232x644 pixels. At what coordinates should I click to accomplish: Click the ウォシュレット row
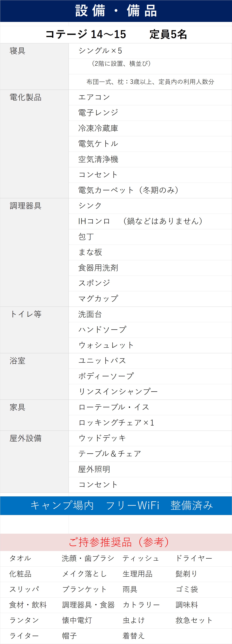click(x=106, y=345)
